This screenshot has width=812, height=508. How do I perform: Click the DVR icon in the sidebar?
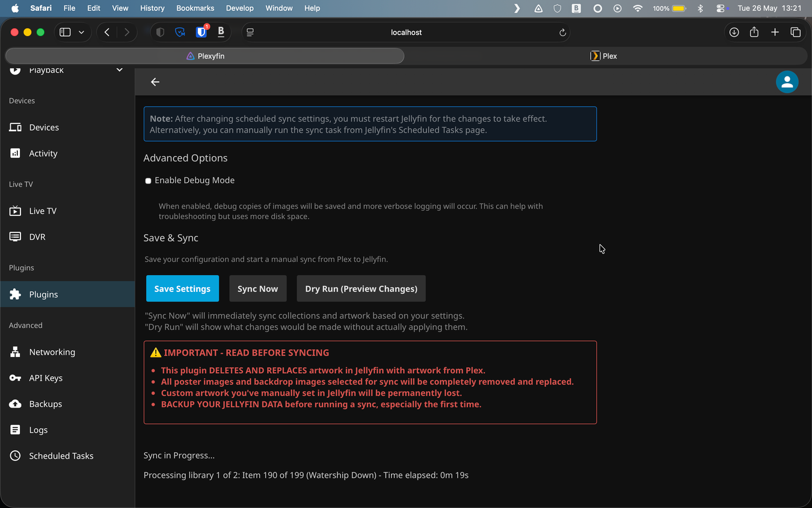[15, 237]
